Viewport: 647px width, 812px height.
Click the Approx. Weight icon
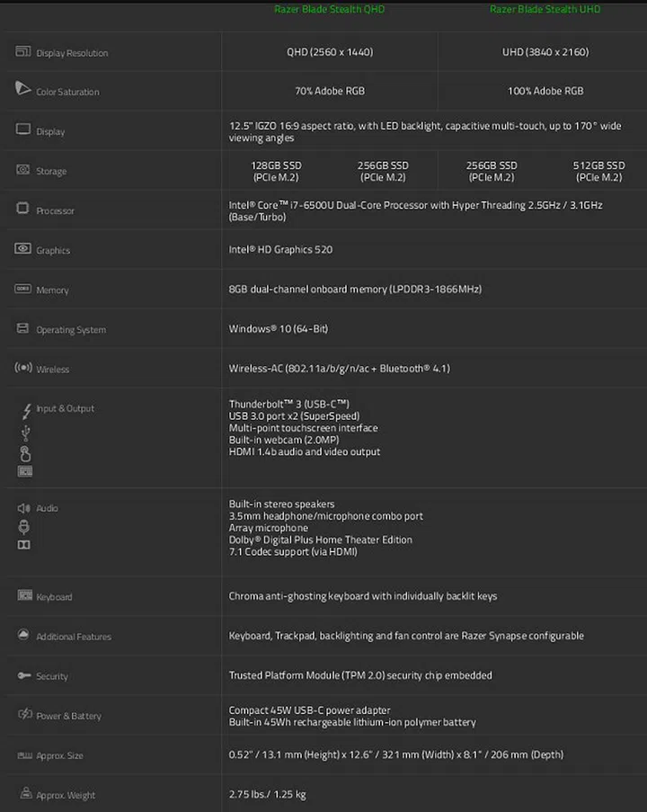24,793
